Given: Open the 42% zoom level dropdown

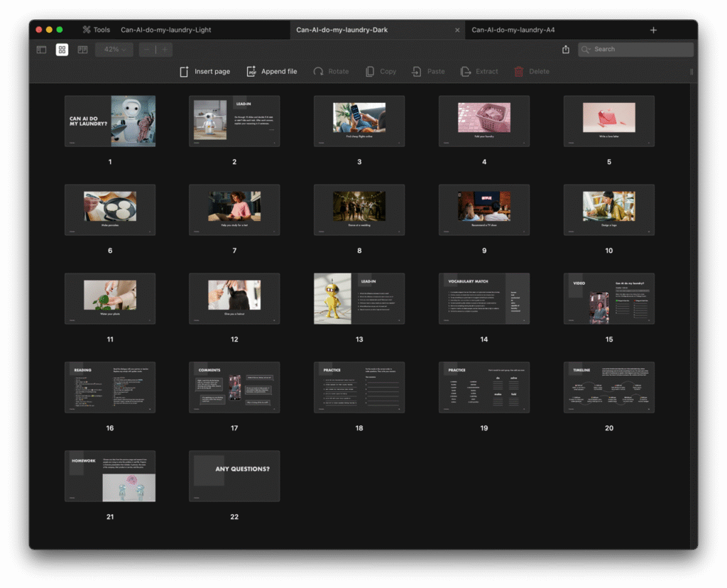Looking at the screenshot, I should pos(114,50).
